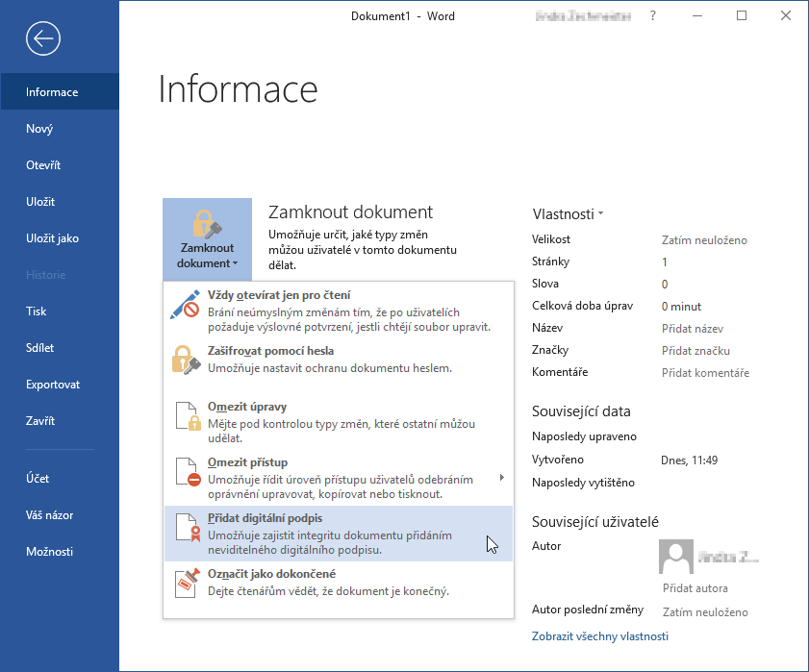Click the Zamknout dokument lock icon button
Viewport: 809px width, 672px height.
(x=208, y=239)
